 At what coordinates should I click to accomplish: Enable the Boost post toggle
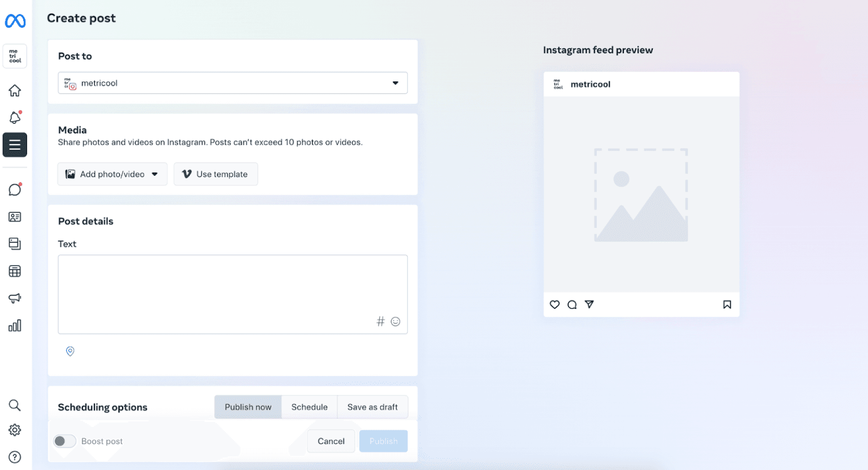[x=64, y=441]
